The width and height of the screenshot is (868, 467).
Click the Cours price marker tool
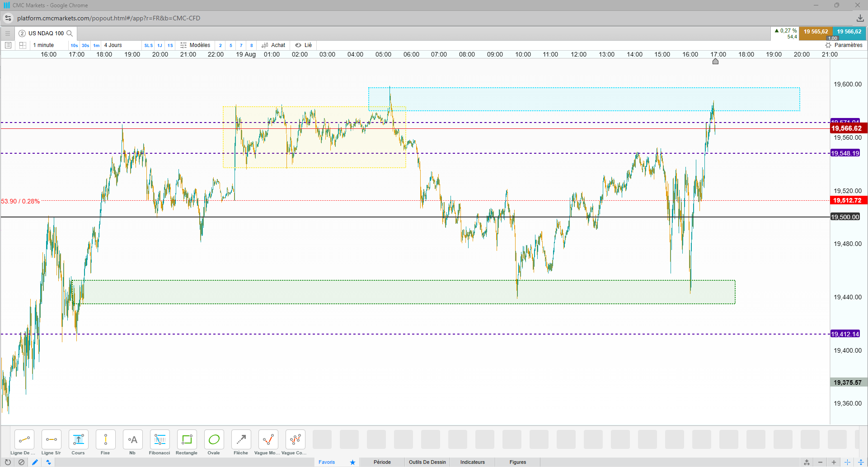coord(78,443)
